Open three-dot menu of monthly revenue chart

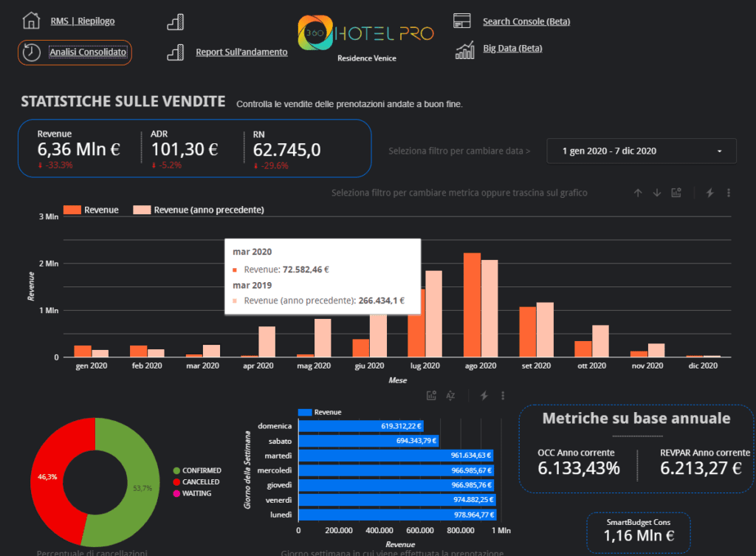[729, 193]
